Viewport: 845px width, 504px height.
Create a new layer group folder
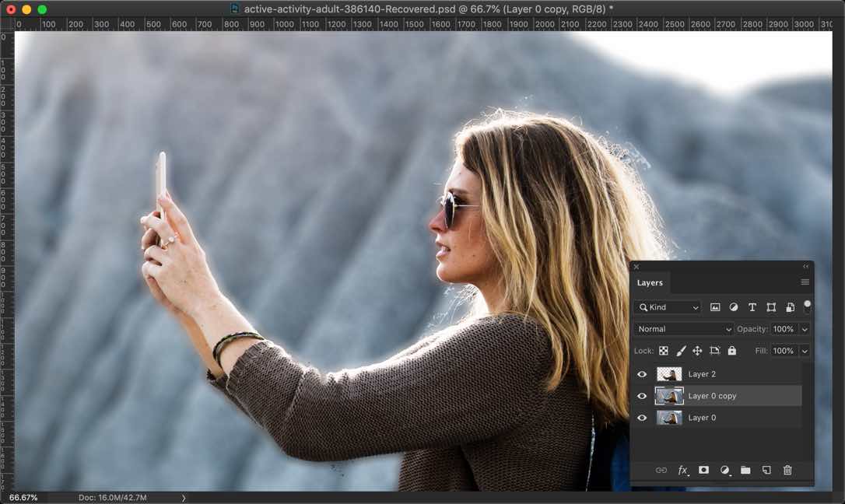(745, 471)
